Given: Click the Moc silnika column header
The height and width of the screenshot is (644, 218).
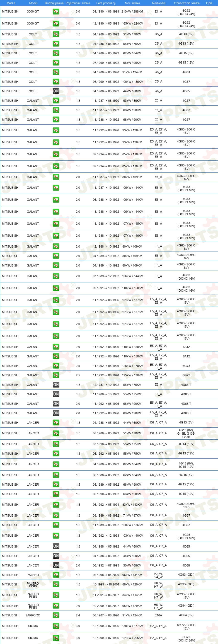Looking at the screenshot, I should 132,3.
